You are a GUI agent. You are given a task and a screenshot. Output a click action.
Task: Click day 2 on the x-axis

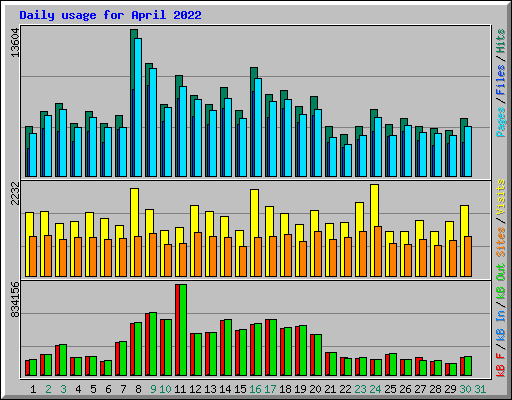coord(48,389)
